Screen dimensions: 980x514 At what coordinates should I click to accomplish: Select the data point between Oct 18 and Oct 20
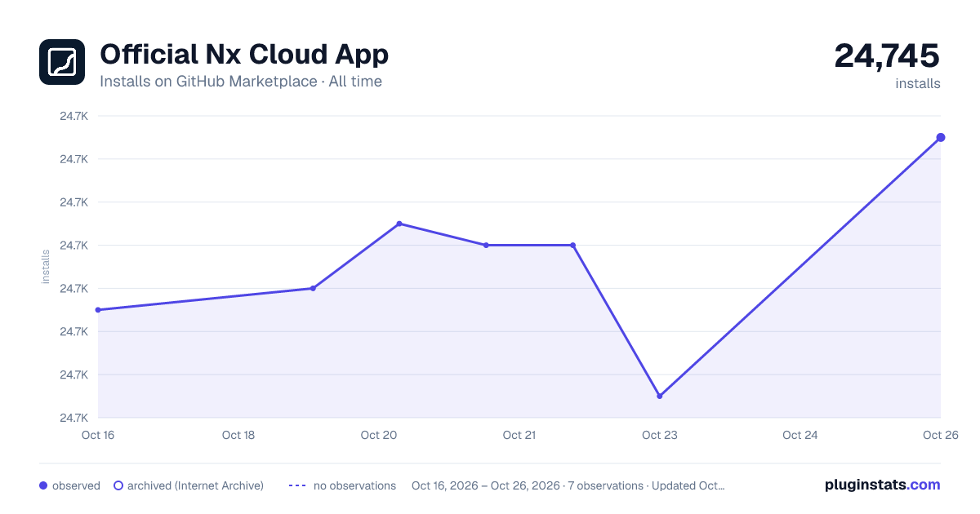pyautogui.click(x=313, y=288)
